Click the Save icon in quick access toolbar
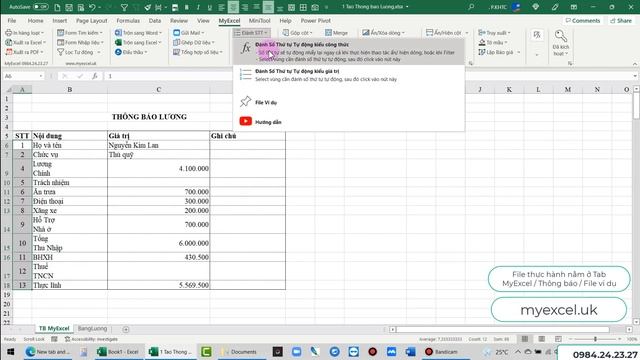 [69, 7]
